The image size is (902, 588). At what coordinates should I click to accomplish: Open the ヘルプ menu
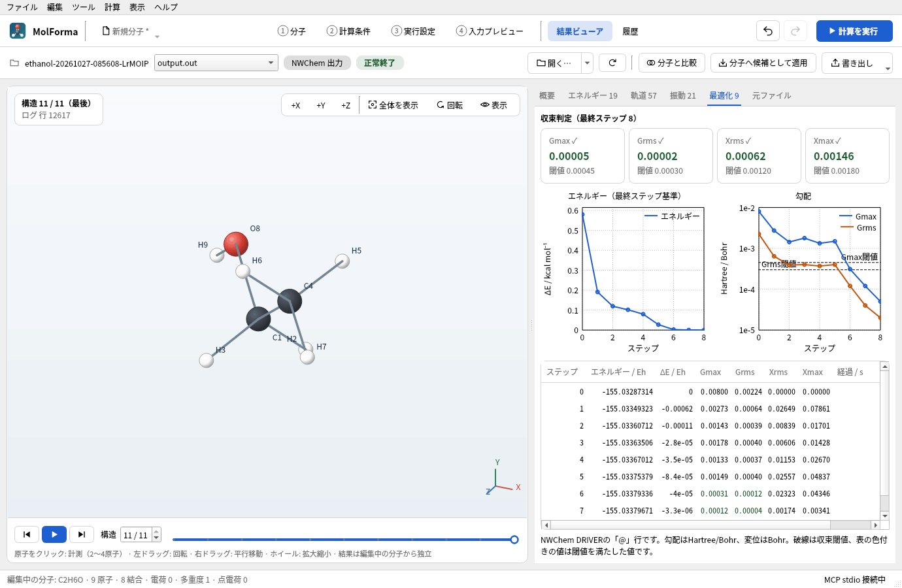click(x=166, y=7)
